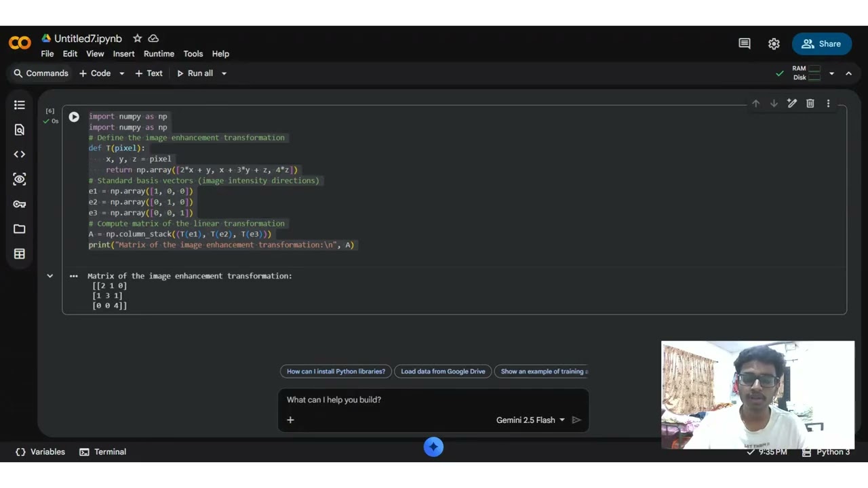Open the Edit menu
This screenshot has height=488, width=868.
(x=70, y=54)
